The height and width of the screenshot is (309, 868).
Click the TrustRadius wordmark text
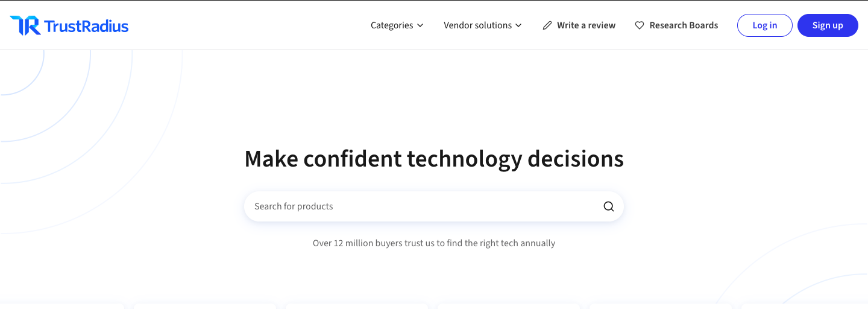pyautogui.click(x=86, y=26)
